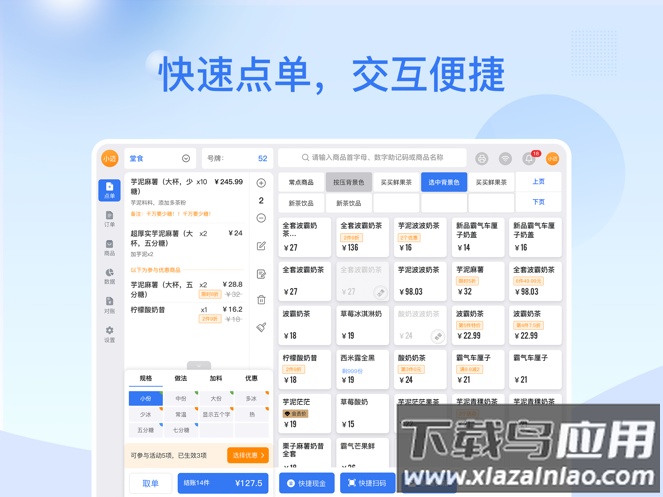Click the 快捷扫码 quick scan button
Image resolution: width=663 pixels, height=497 pixels.
click(x=367, y=483)
